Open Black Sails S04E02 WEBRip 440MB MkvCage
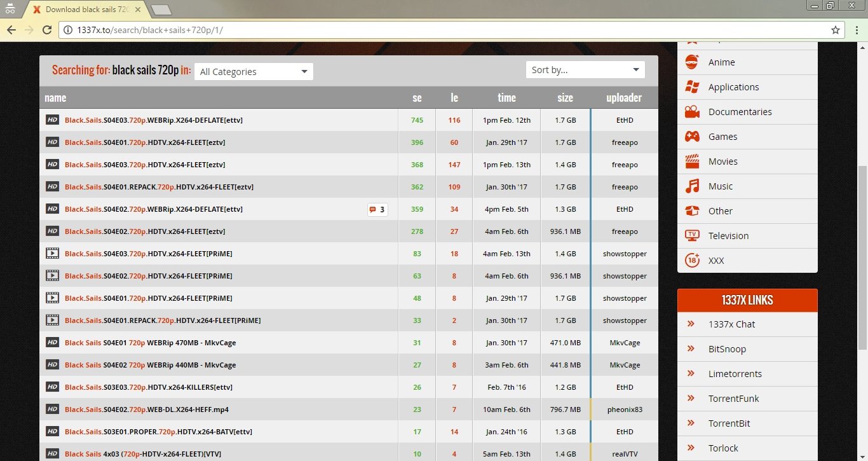Screen dimensions: 868x461 [150, 365]
